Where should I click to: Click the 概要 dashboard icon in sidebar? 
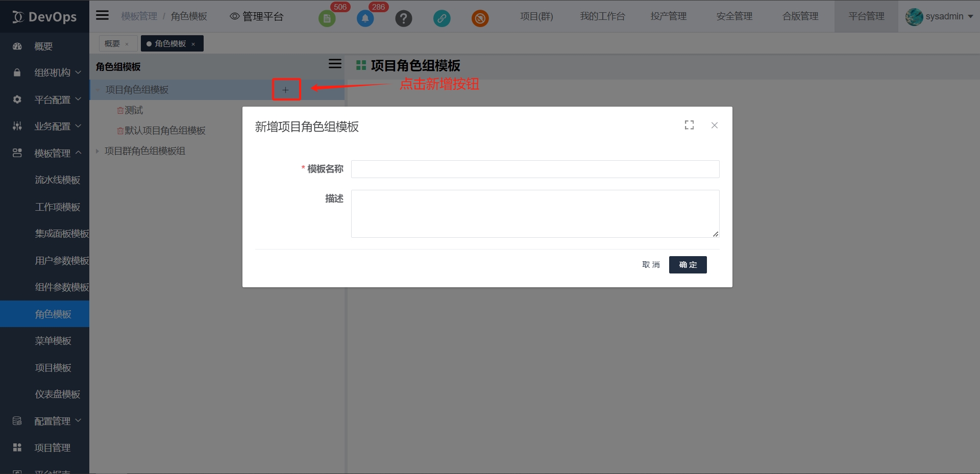17,46
